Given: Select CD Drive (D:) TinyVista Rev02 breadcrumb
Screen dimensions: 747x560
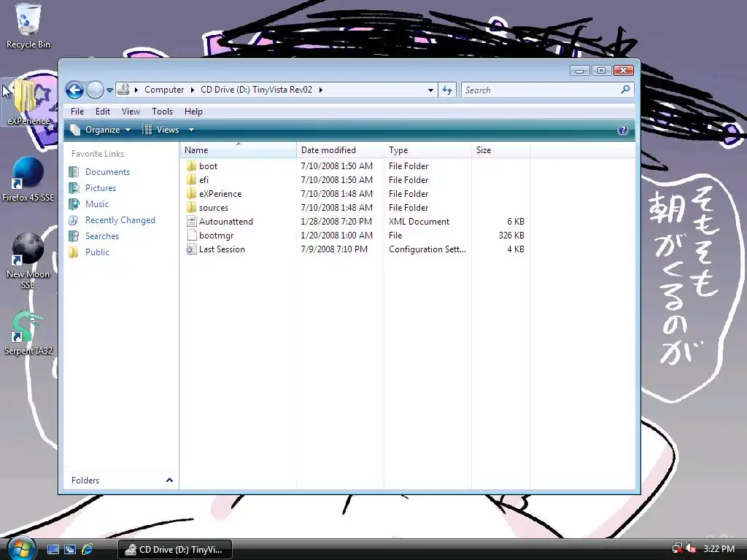Looking at the screenshot, I should coord(256,90).
